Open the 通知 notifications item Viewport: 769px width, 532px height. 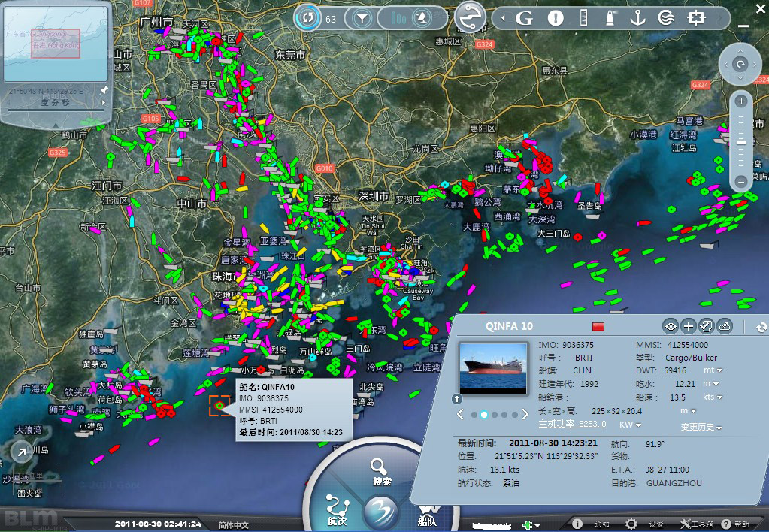click(x=592, y=524)
